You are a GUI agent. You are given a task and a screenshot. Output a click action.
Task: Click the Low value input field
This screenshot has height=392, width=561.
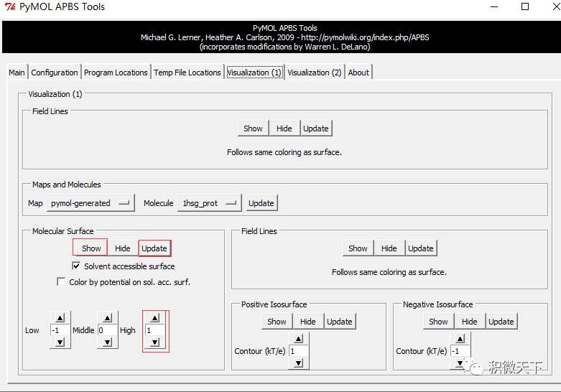click(60, 330)
